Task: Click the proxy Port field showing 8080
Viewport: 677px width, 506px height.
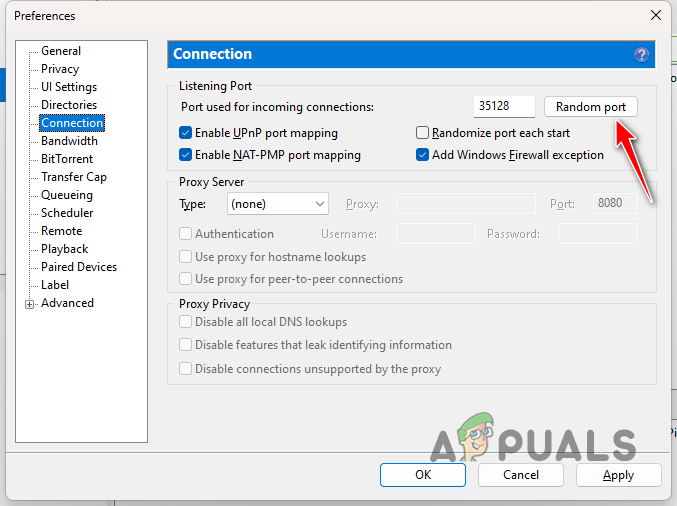Action: 615,203
